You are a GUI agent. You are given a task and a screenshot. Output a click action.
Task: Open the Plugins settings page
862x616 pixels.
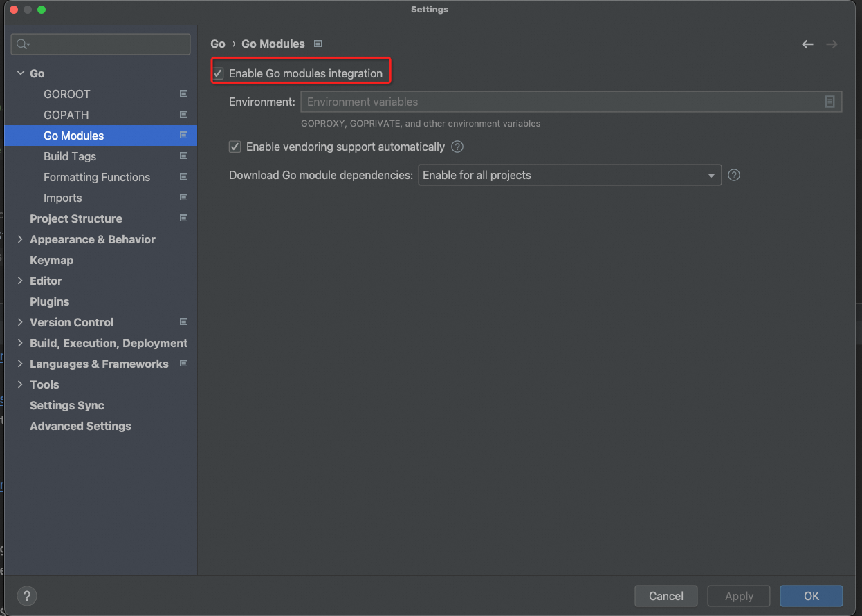click(49, 301)
